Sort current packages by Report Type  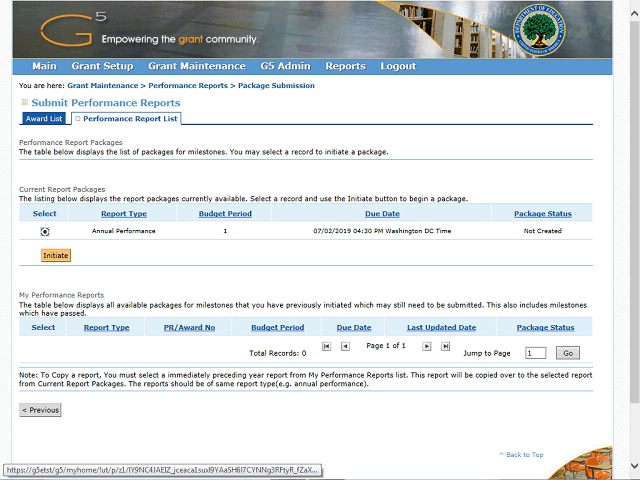pos(124,214)
